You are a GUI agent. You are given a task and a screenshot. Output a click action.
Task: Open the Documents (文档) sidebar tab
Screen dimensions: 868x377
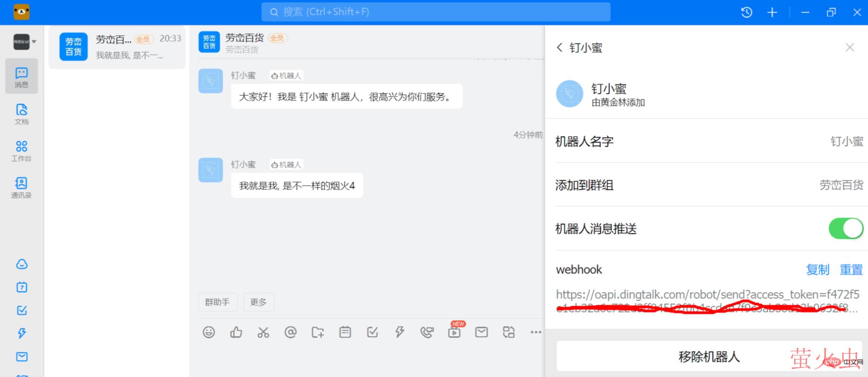(22, 114)
